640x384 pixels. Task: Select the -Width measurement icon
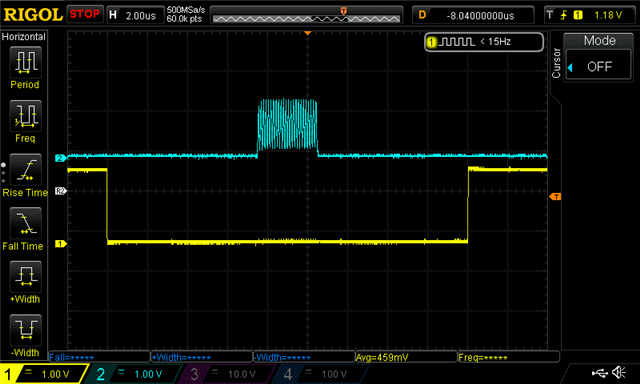coord(25,330)
